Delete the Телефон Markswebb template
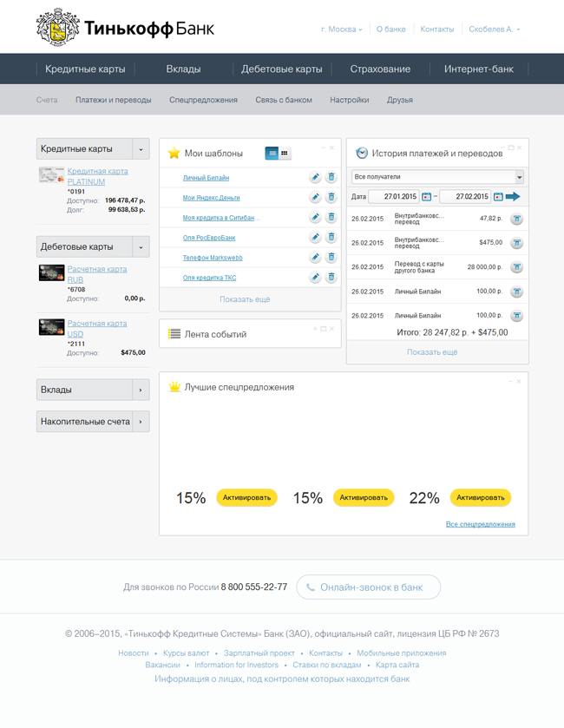The height and width of the screenshot is (728, 564). click(331, 257)
